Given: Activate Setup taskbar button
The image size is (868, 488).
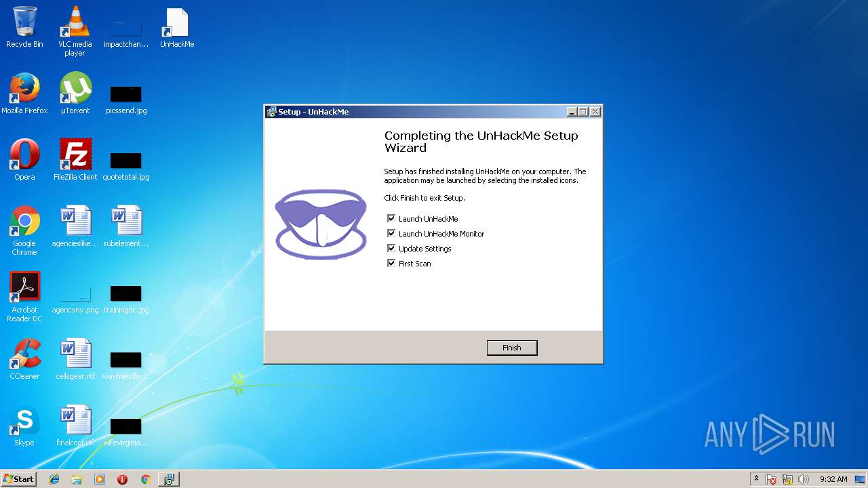Looking at the screenshot, I should (x=168, y=479).
